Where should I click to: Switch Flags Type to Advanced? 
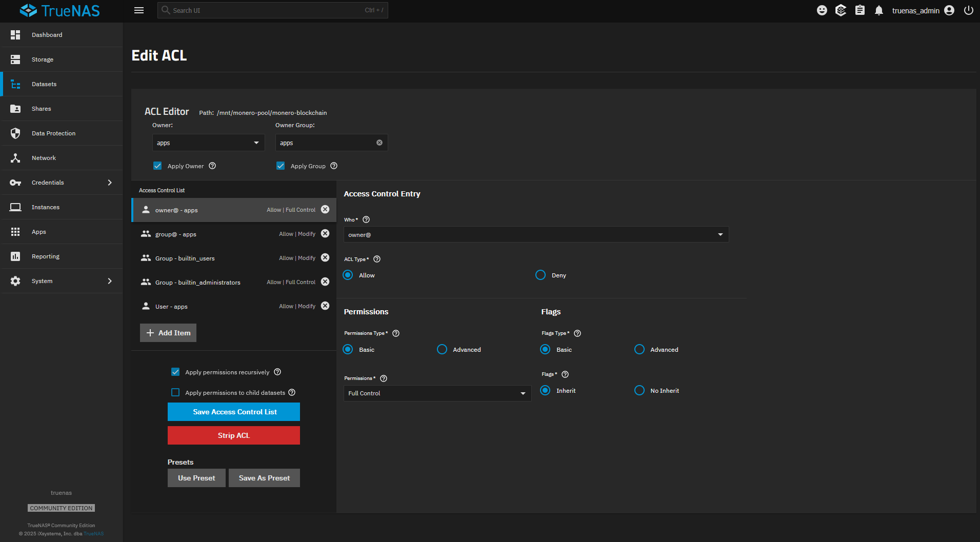pos(639,349)
